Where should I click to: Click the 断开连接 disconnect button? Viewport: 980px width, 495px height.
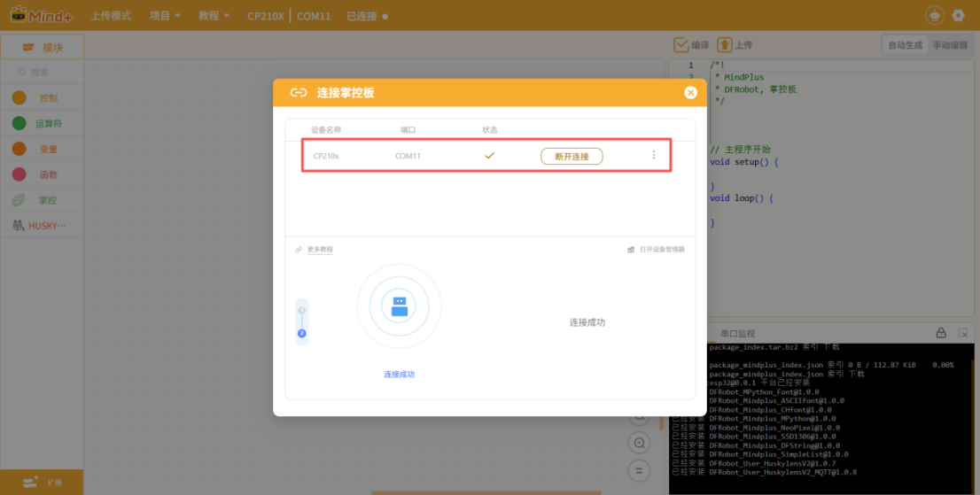pos(572,156)
